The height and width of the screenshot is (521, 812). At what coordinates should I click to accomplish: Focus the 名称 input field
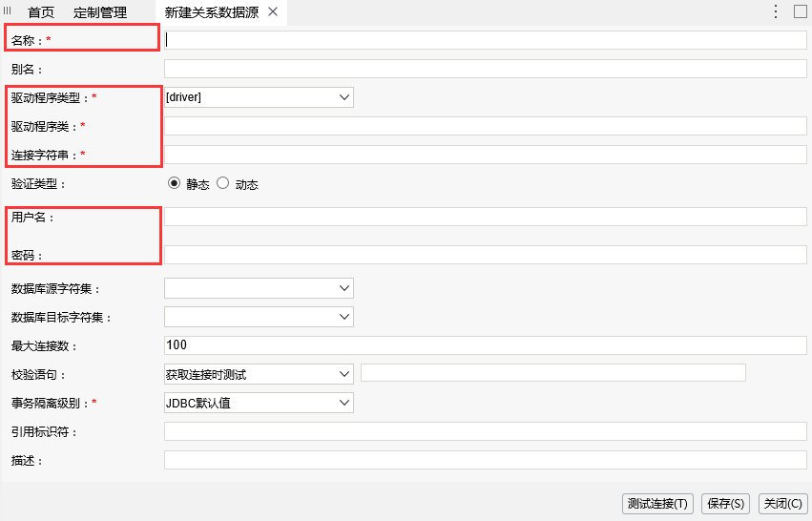pos(486,40)
